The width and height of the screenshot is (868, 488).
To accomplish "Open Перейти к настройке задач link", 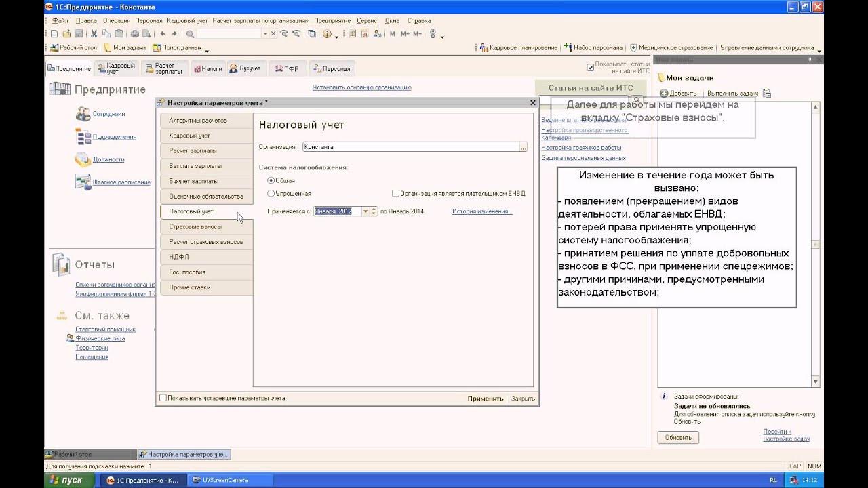I will pyautogui.click(x=786, y=435).
